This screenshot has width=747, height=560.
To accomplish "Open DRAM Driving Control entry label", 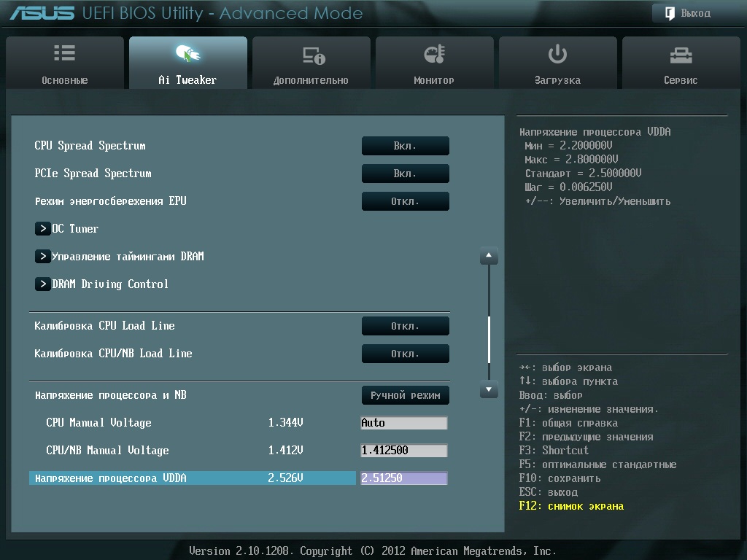I will coord(110,284).
